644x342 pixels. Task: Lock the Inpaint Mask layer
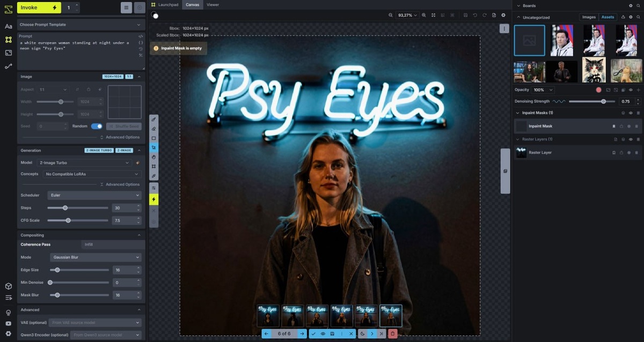(621, 127)
